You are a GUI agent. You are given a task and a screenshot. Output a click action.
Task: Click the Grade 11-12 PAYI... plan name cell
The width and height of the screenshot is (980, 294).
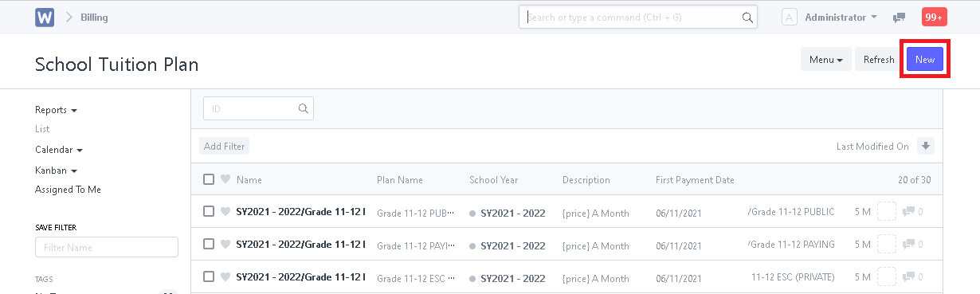[416, 245]
